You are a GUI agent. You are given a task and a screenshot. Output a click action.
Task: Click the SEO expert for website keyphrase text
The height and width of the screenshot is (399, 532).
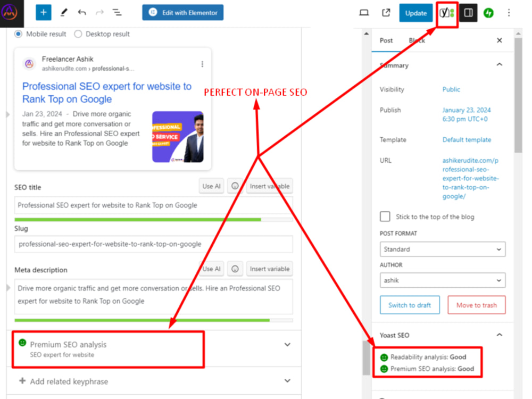click(x=62, y=354)
